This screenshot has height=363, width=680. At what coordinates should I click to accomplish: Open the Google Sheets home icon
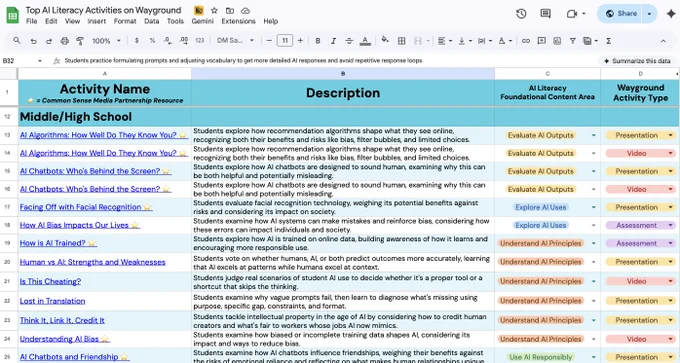13,15
